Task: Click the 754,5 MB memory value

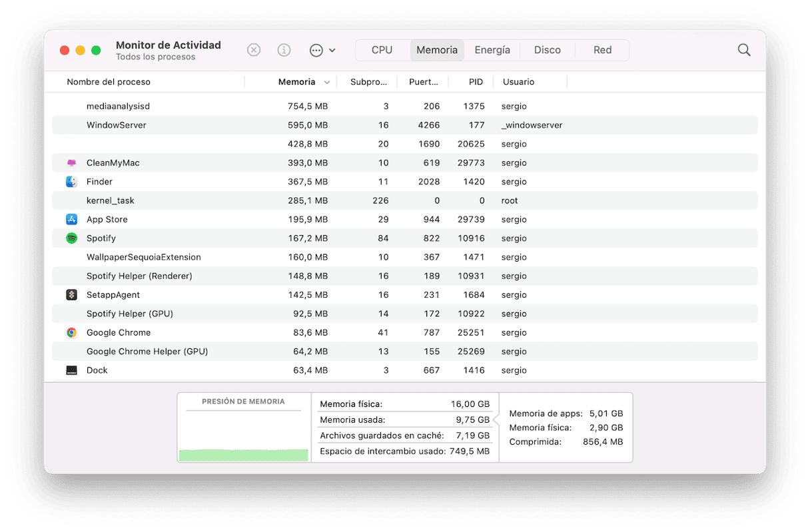Action: tap(308, 107)
